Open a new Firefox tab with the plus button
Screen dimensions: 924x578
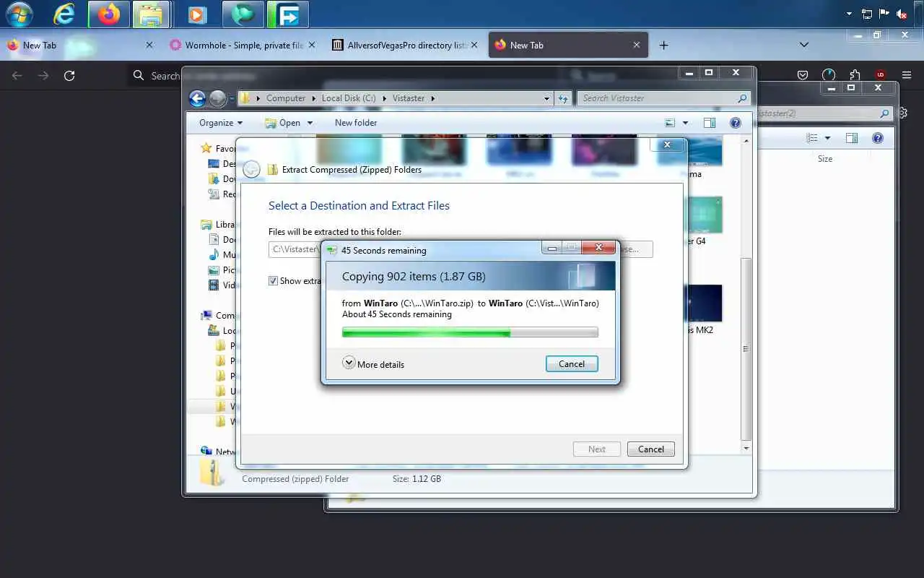663,45
